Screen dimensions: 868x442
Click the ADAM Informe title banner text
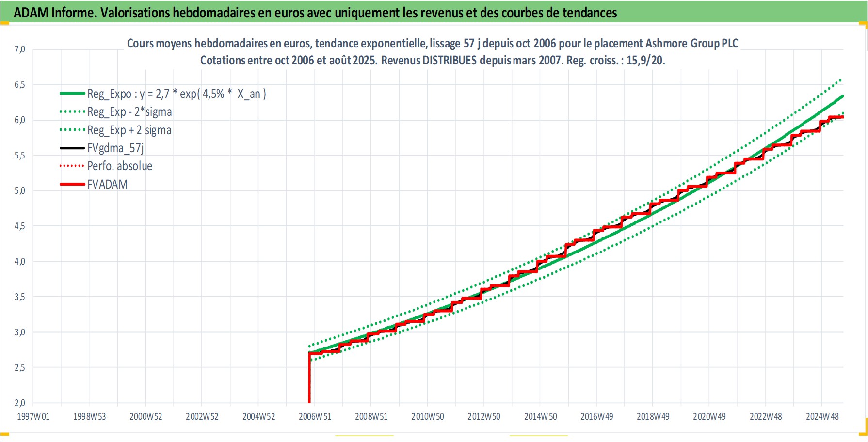coord(315,13)
